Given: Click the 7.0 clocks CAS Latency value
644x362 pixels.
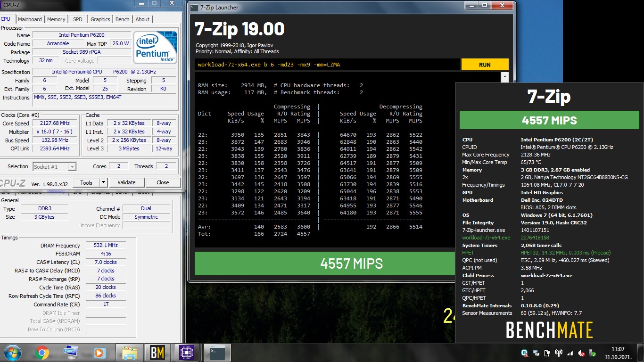Looking at the screenshot, I should 106,262.
